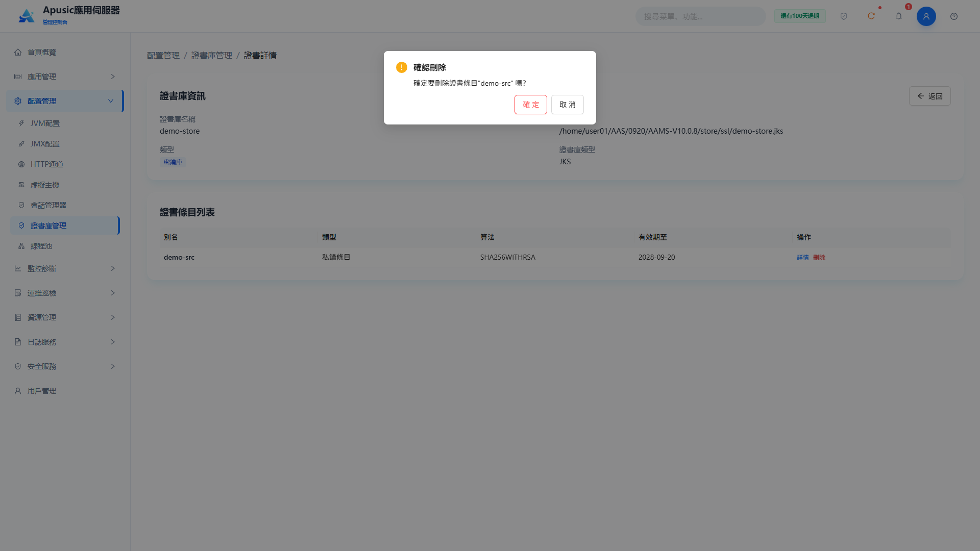Screen dimensions: 980x551
Task: Click the 返回 back button
Action: (x=929, y=96)
